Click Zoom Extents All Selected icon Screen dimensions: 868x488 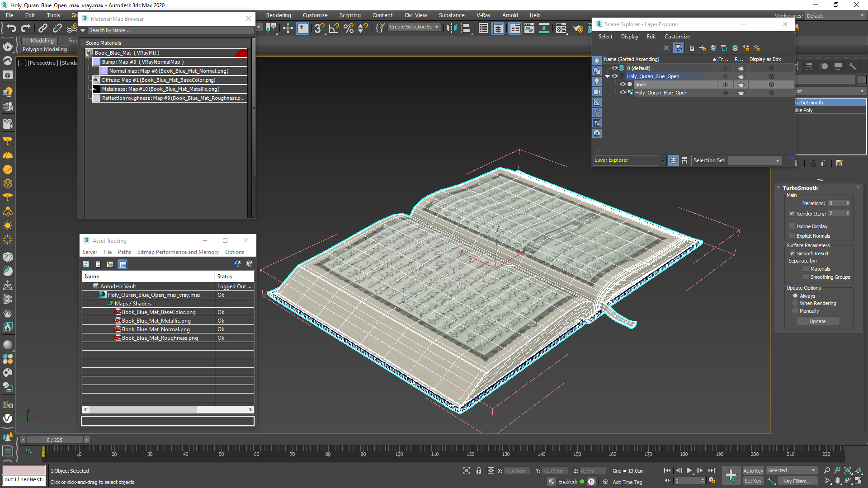859,470
